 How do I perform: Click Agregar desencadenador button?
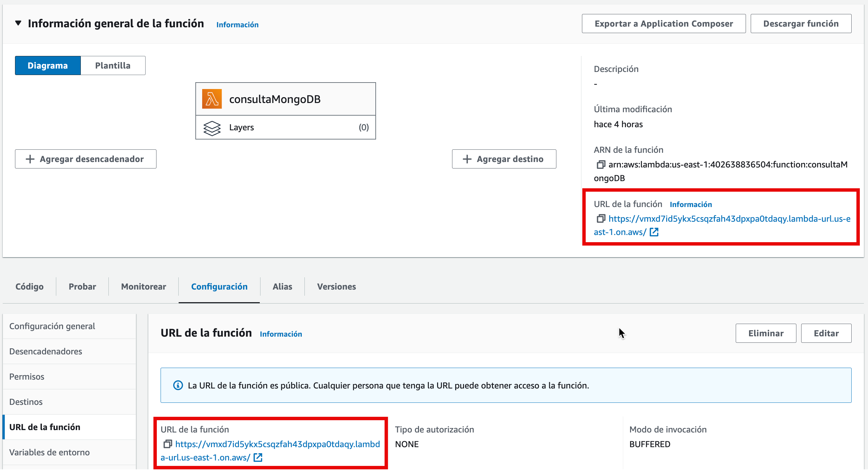click(86, 159)
